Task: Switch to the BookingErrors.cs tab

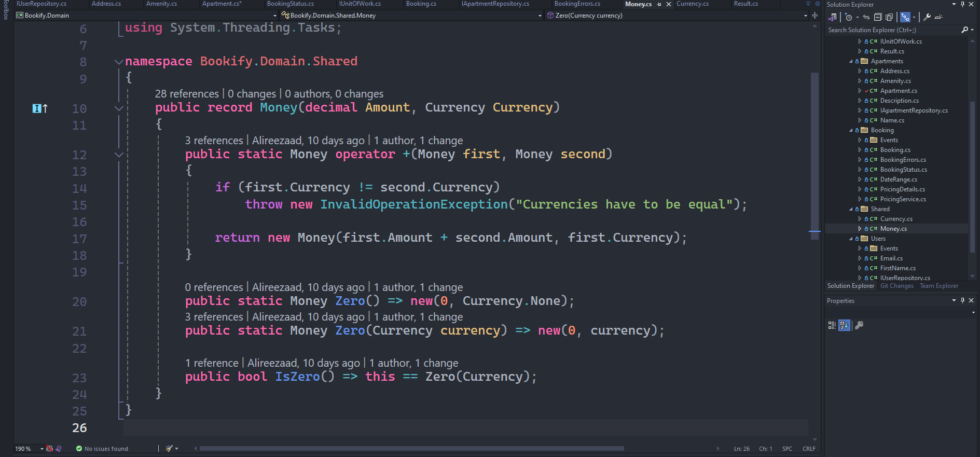Action: click(x=577, y=4)
